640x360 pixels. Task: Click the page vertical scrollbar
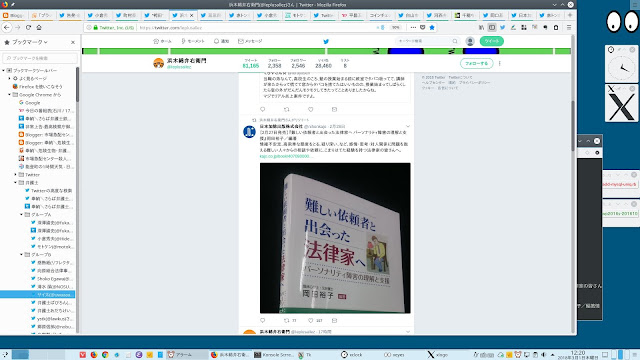tap(573, 184)
